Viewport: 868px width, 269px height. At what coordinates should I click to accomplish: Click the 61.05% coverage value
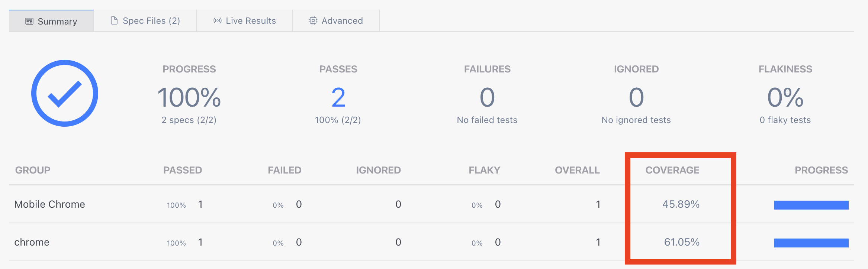(682, 242)
